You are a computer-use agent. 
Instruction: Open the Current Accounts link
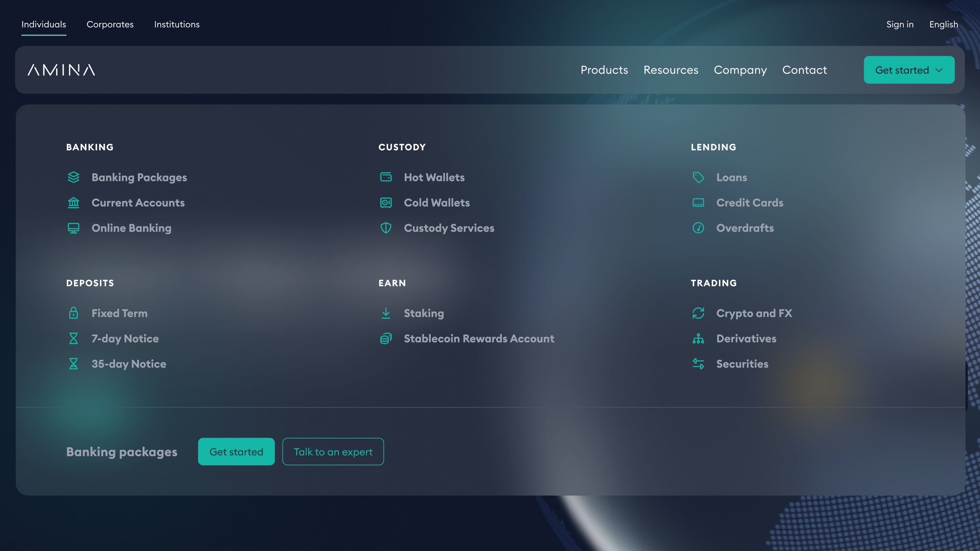point(138,203)
